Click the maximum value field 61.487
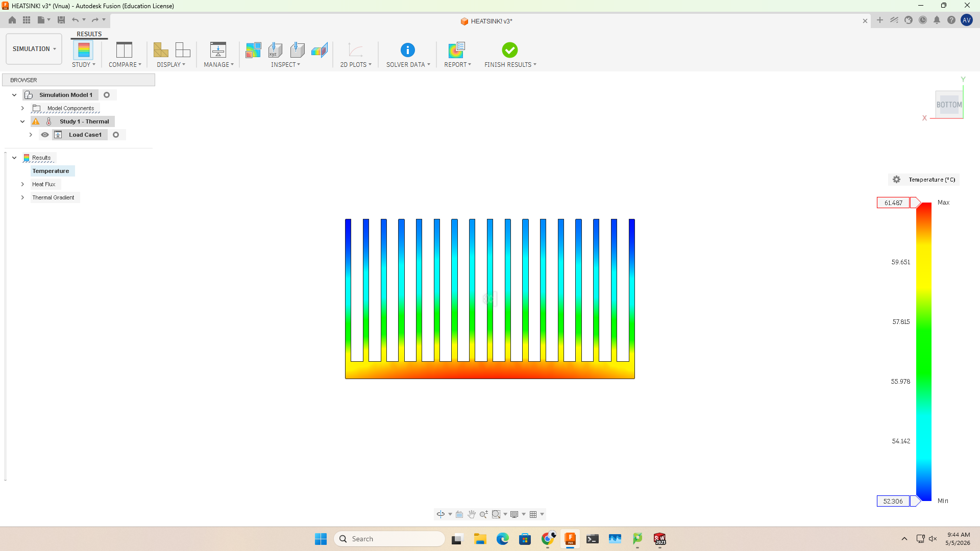This screenshot has width=980, height=551. pos(893,203)
